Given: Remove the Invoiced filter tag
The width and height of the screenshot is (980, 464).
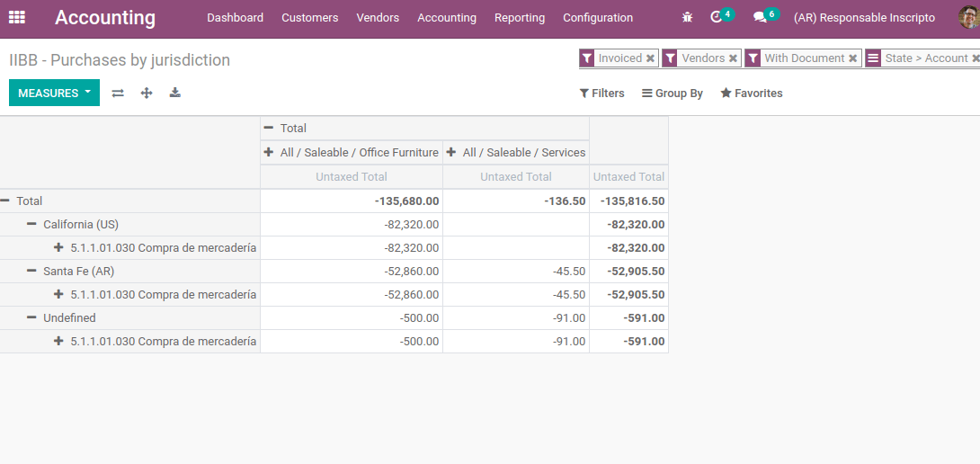Looking at the screenshot, I should click(650, 58).
